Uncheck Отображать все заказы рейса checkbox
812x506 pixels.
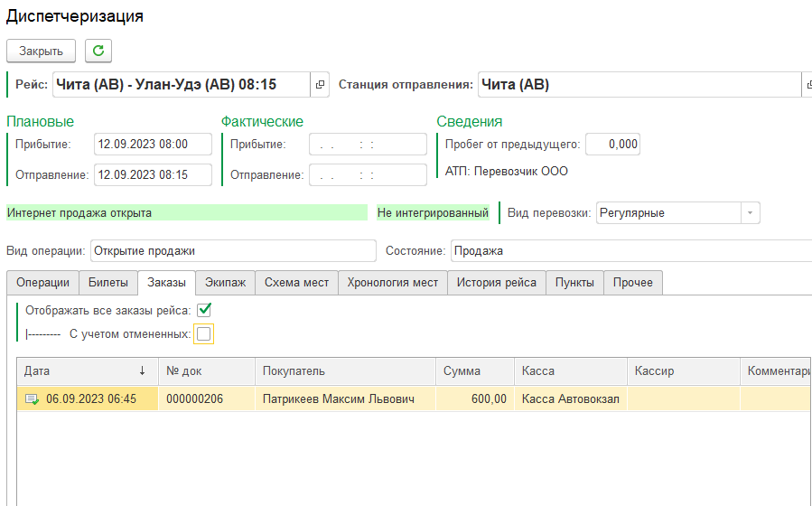(204, 310)
